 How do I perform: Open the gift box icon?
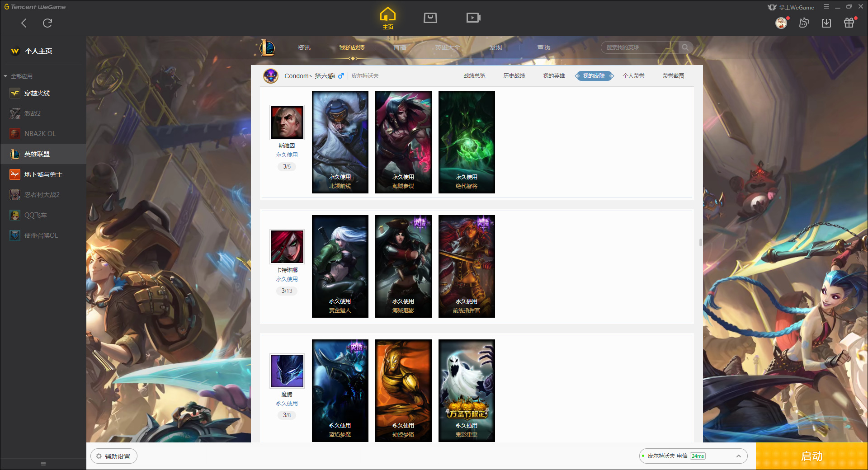pyautogui.click(x=849, y=23)
